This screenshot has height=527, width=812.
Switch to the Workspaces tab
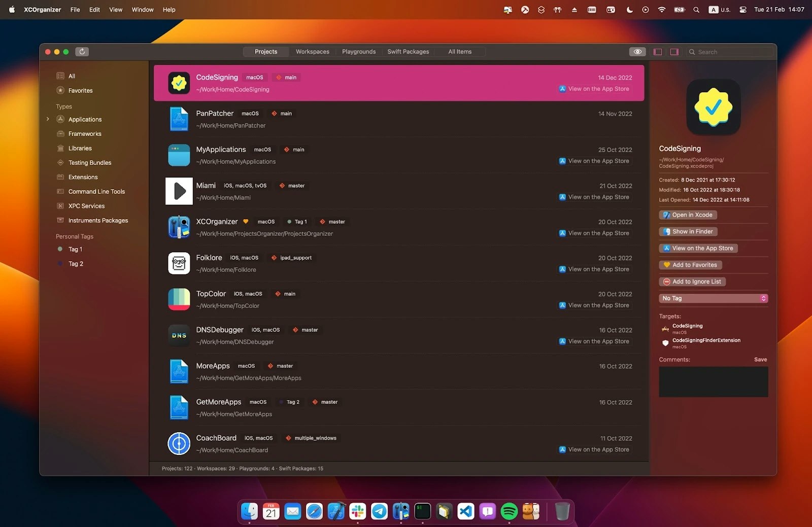(313, 52)
